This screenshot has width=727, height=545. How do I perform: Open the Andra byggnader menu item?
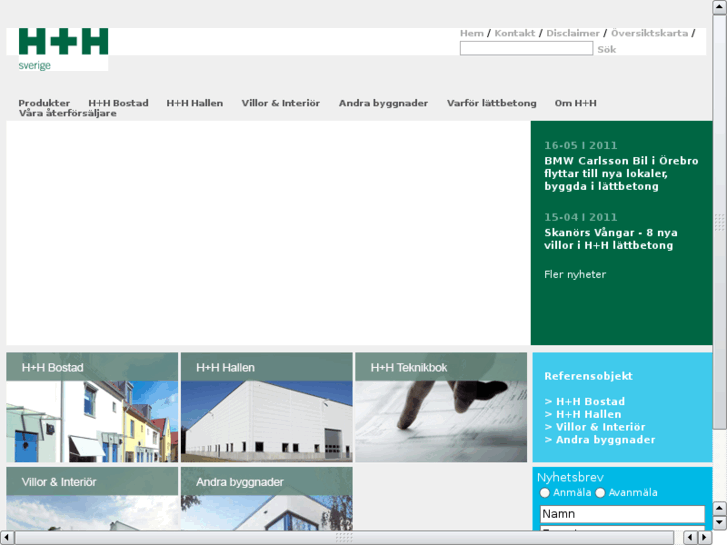click(383, 103)
